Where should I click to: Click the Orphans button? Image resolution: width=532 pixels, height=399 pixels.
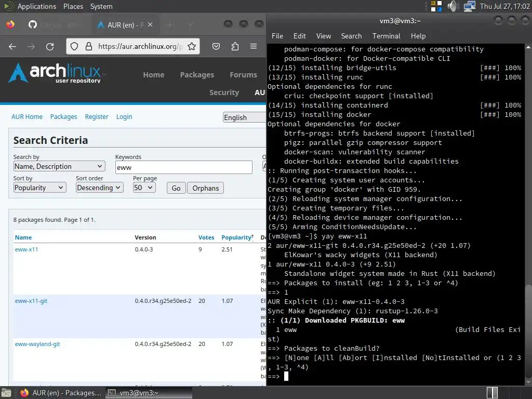coord(206,188)
